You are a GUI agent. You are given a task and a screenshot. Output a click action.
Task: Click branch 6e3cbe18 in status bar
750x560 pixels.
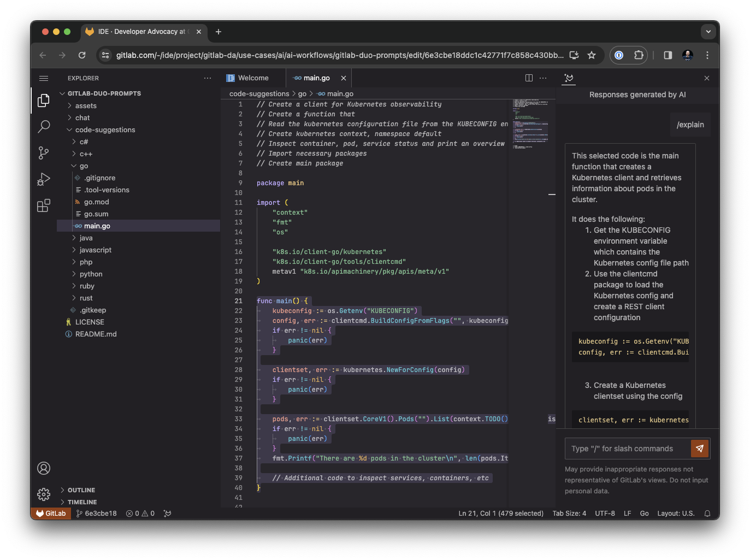(96, 514)
